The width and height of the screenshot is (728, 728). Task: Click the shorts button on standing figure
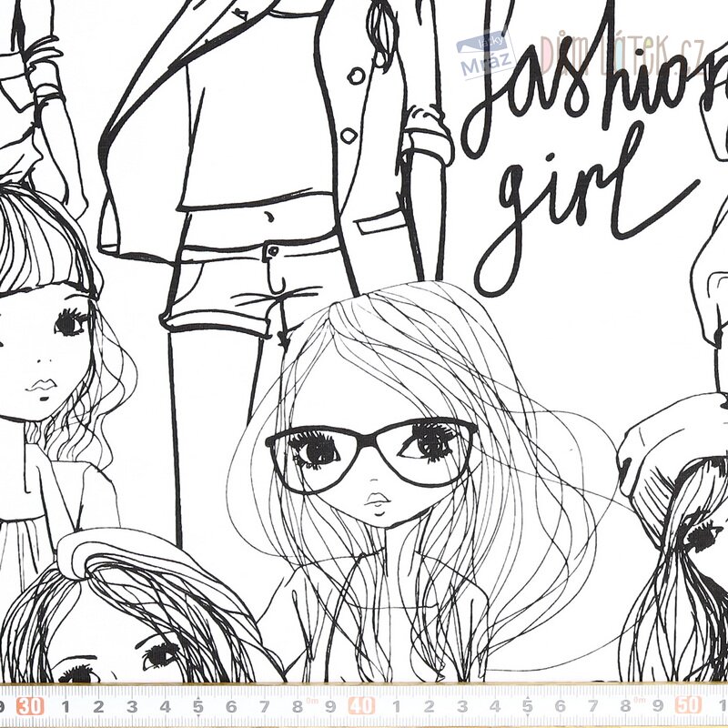click(x=271, y=250)
